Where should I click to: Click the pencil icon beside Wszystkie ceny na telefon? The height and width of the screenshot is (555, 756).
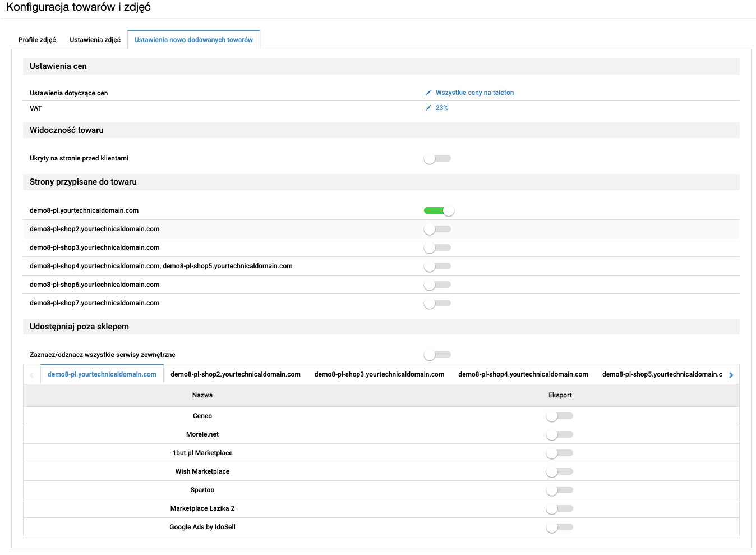click(x=428, y=93)
